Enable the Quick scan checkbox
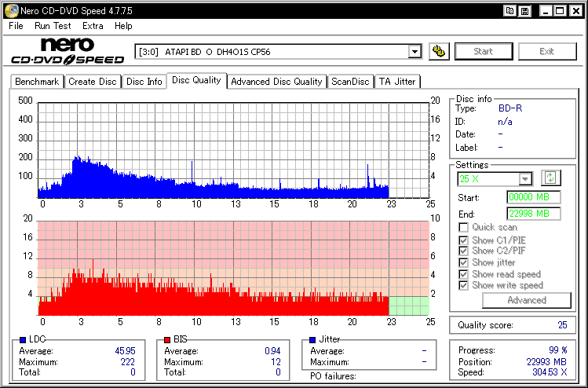 (x=463, y=228)
